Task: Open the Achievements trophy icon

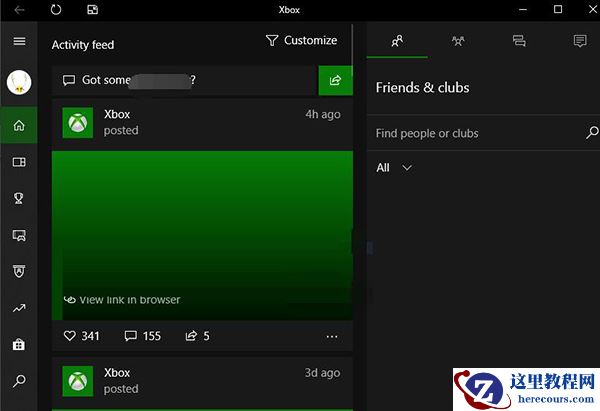Action: (x=19, y=198)
